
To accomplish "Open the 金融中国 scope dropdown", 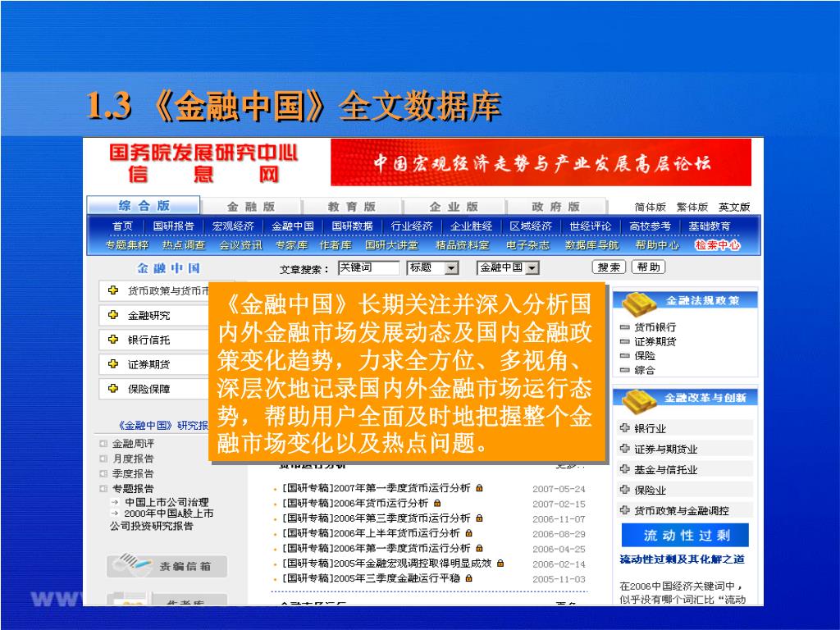I will click(532, 268).
